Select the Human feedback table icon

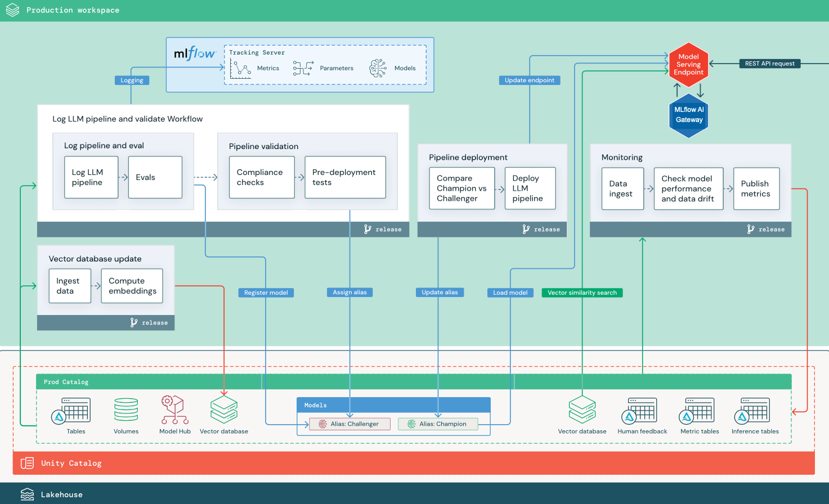tap(642, 411)
